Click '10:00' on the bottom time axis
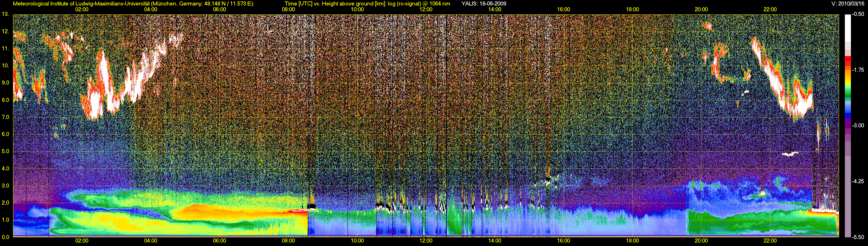Image resolution: width=868 pixels, height=246 pixels. pyautogui.click(x=357, y=241)
